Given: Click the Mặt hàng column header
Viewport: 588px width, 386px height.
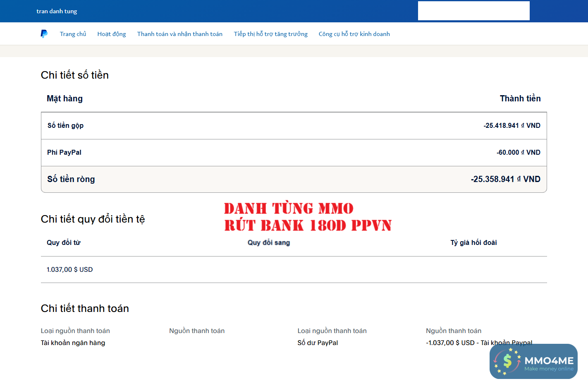Looking at the screenshot, I should (65, 98).
